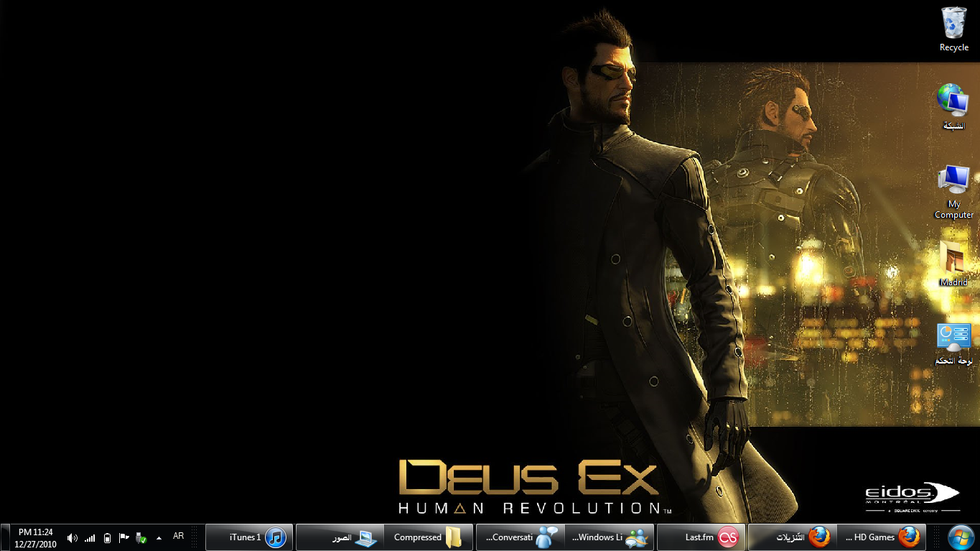Open the Last.fm taskbar button
The width and height of the screenshot is (980, 551).
pos(702,537)
